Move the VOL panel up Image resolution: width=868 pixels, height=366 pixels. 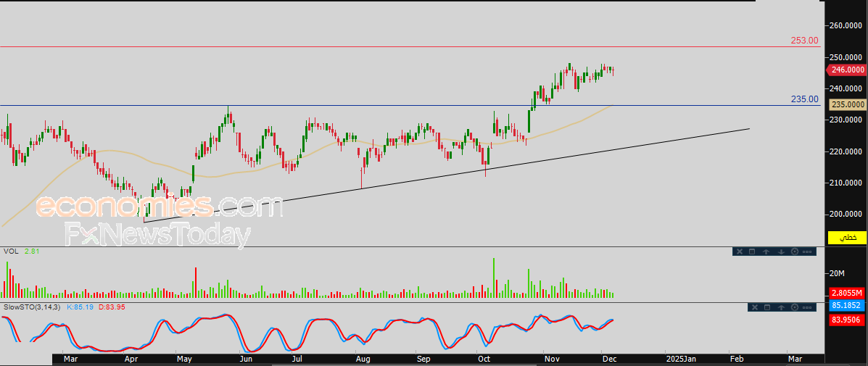pyautogui.click(x=766, y=251)
